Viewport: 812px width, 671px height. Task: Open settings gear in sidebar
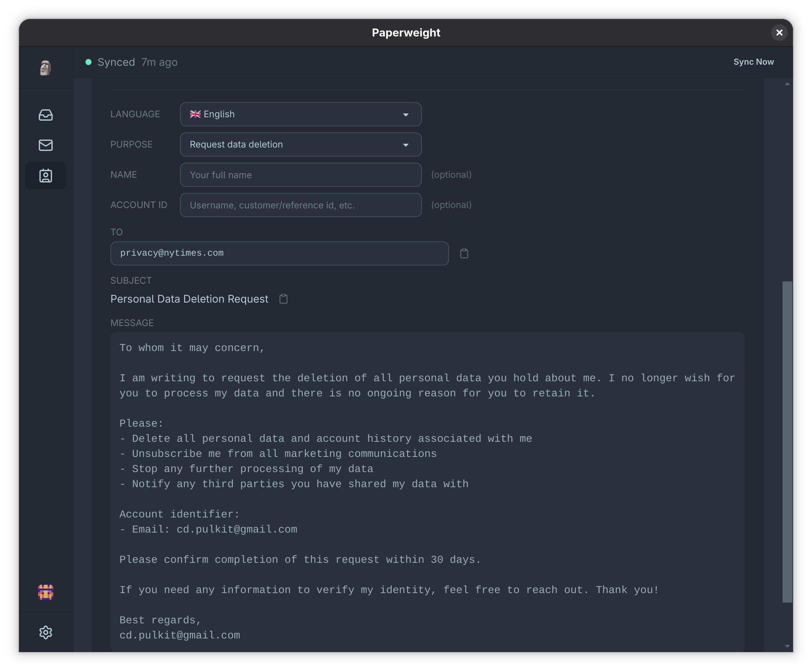[46, 632]
